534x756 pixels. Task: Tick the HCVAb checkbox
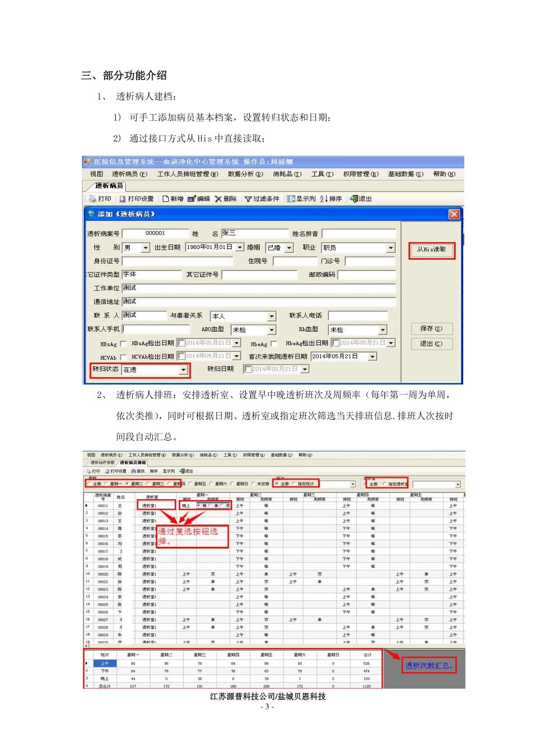click(x=123, y=357)
